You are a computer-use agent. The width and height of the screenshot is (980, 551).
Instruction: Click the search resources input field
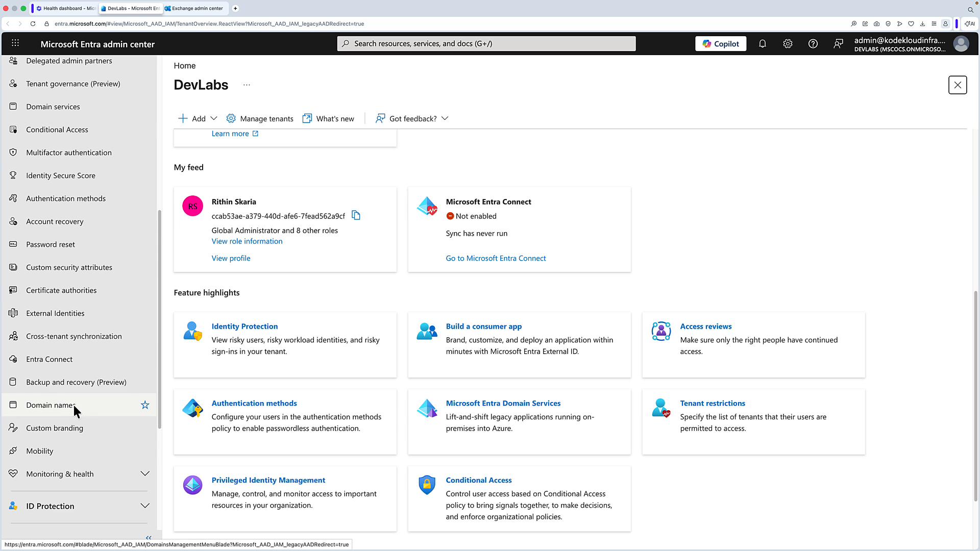click(x=486, y=44)
